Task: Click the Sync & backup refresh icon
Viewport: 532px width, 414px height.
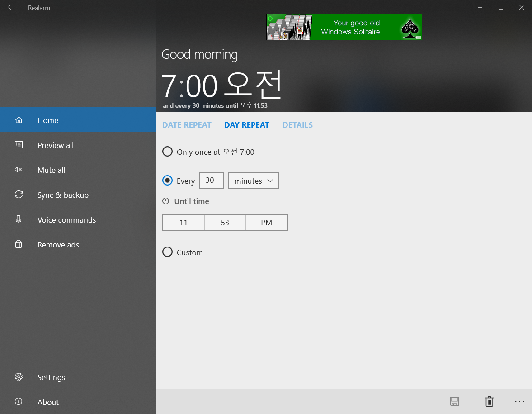Action: point(19,194)
